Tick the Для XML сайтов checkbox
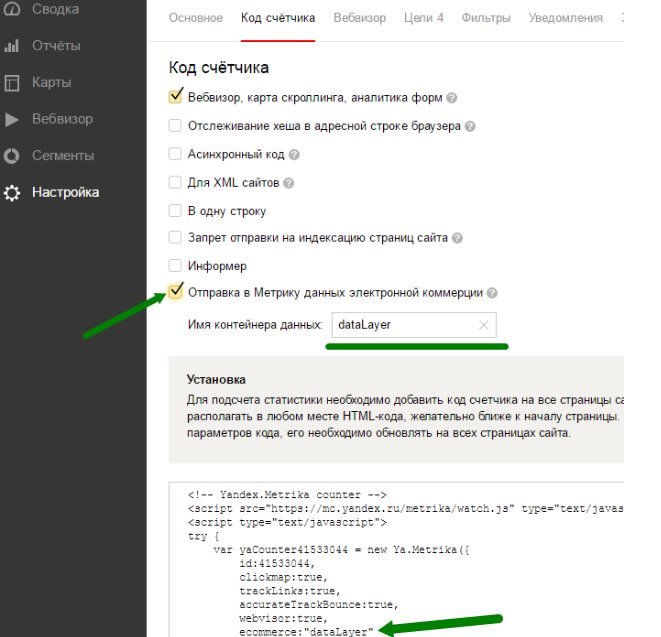Screen dimensions: 661x637 coord(175,182)
